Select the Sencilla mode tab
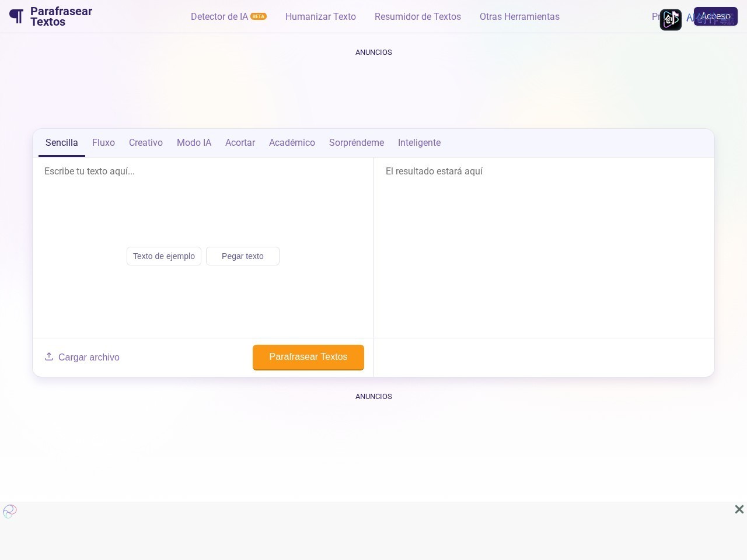 62,143
